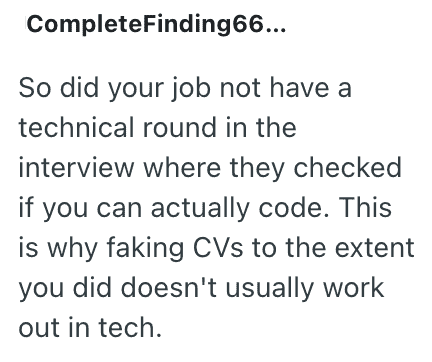Click the word 'CVs' in comment
The height and width of the screenshot is (362, 432).
coord(218,248)
